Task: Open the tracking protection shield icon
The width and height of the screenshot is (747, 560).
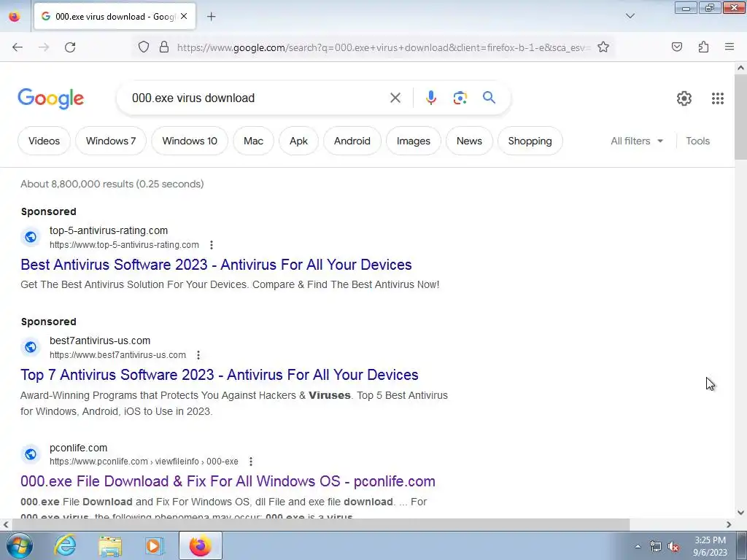Action: 144,47
